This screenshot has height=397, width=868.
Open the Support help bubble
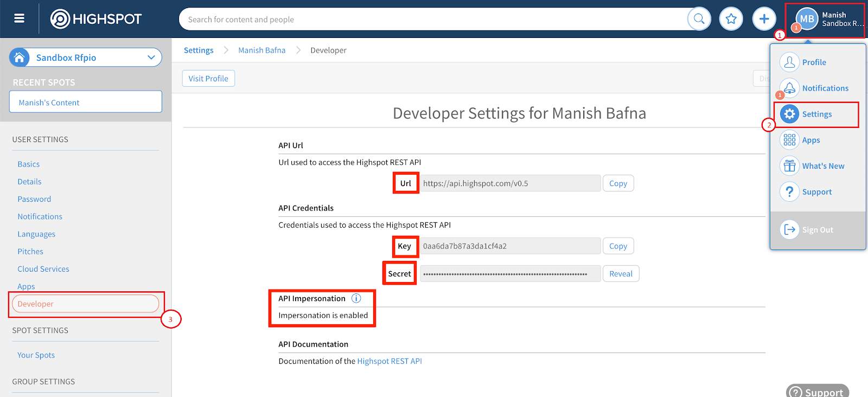coord(817,392)
